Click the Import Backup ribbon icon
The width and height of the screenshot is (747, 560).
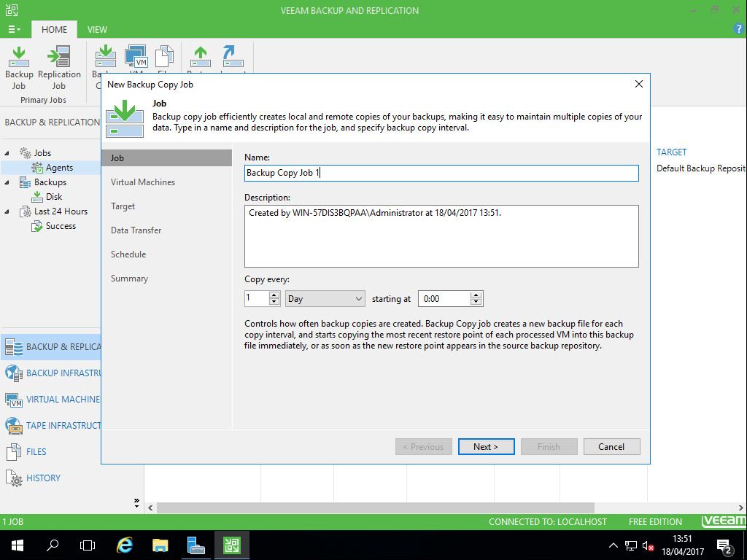pos(233,57)
